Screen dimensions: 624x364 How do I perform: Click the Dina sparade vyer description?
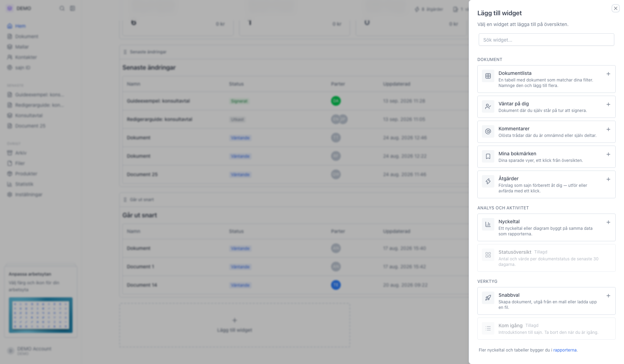[541, 161]
